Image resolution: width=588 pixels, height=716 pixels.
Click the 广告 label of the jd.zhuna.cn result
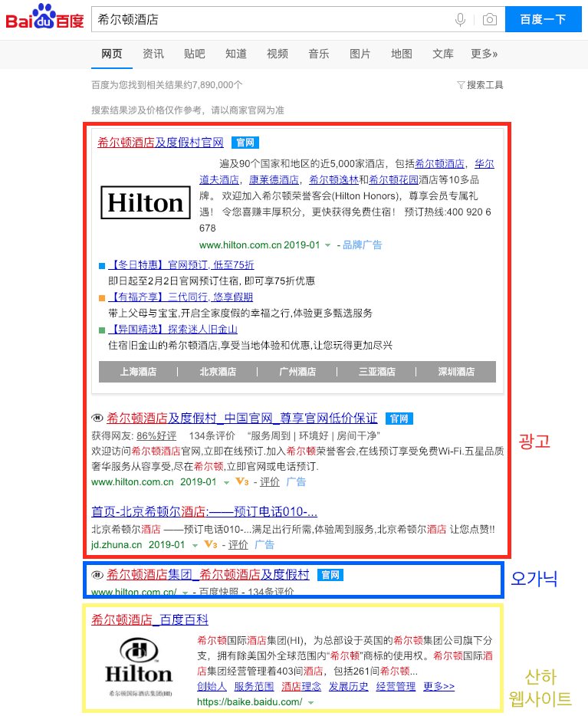click(x=264, y=545)
